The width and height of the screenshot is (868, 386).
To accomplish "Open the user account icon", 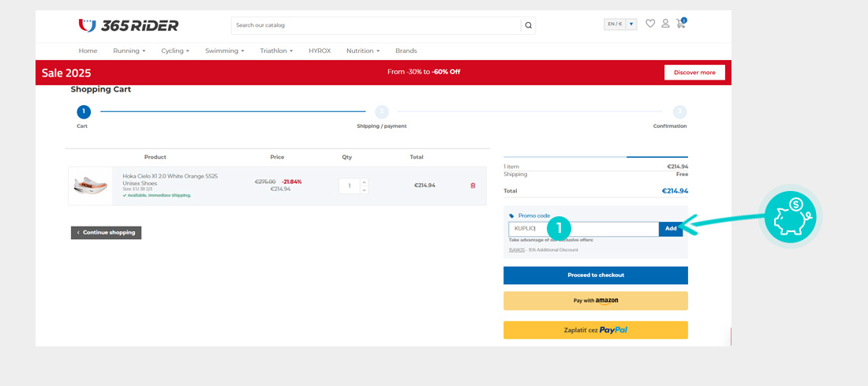I will [x=665, y=24].
